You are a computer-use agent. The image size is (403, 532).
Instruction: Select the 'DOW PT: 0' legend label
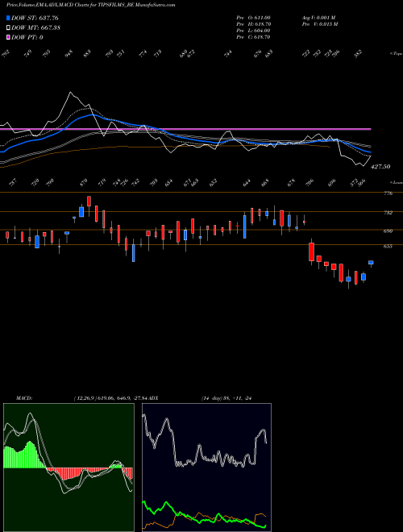coord(27,37)
